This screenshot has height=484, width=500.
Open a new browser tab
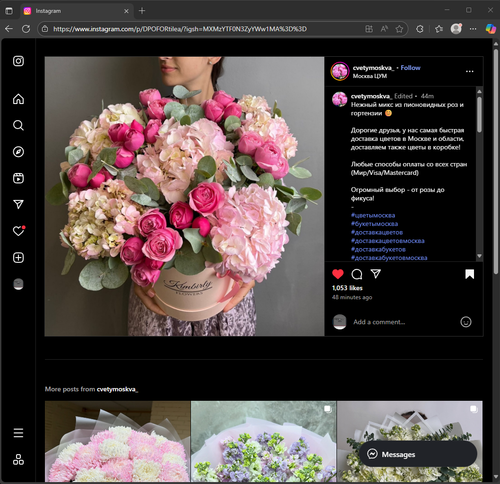coord(142,11)
